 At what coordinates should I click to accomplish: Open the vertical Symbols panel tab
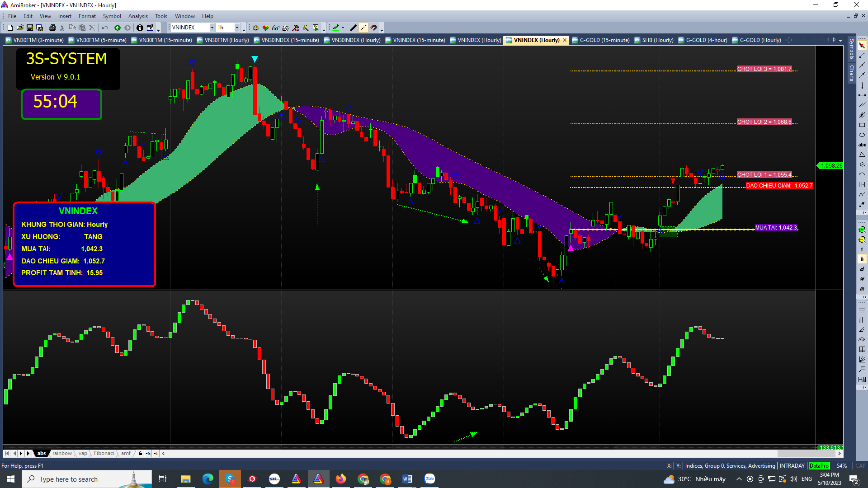[851, 48]
